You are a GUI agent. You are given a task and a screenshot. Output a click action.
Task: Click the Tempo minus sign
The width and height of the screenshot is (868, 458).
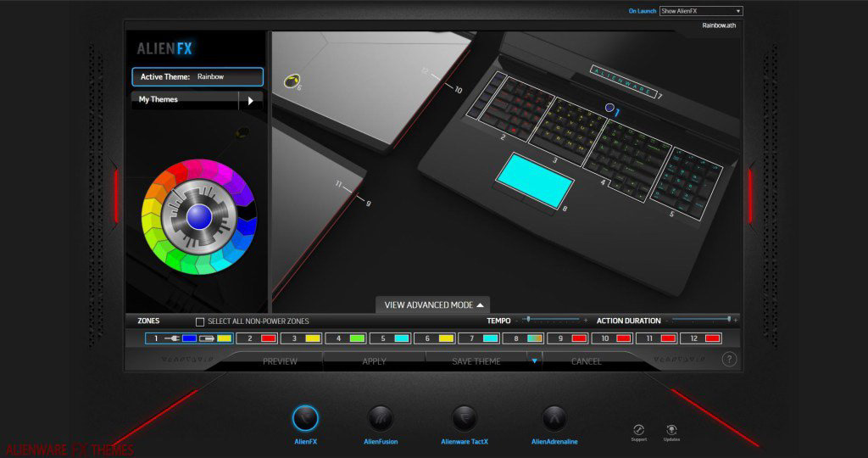[x=517, y=321]
